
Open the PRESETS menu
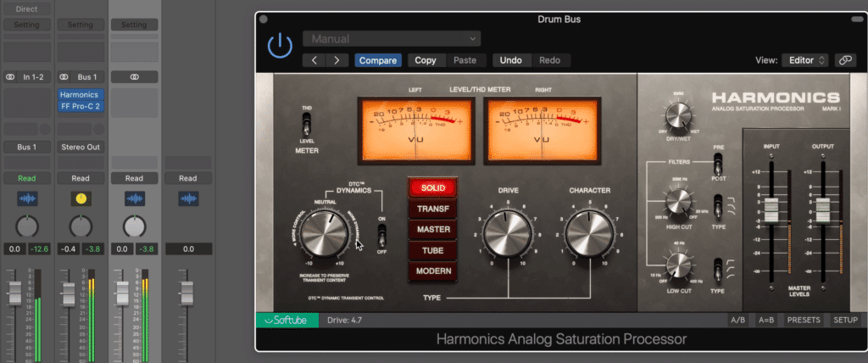coord(804,320)
